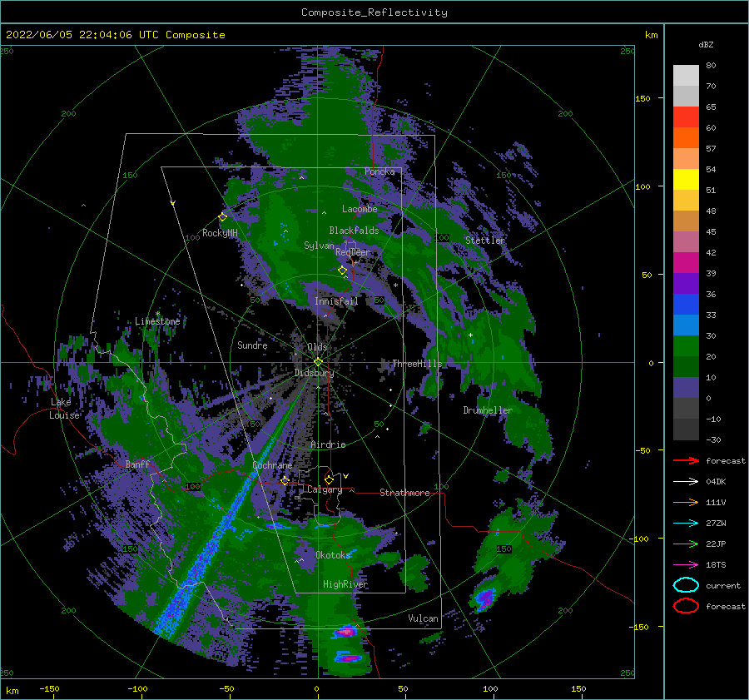Click the Vulcan town label

pos(424,618)
